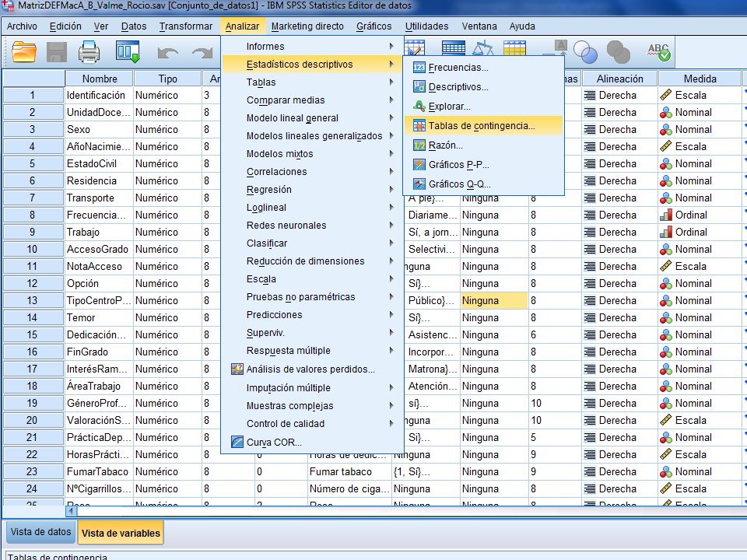Open the Utilidades menu
747x560 pixels.
tap(427, 26)
